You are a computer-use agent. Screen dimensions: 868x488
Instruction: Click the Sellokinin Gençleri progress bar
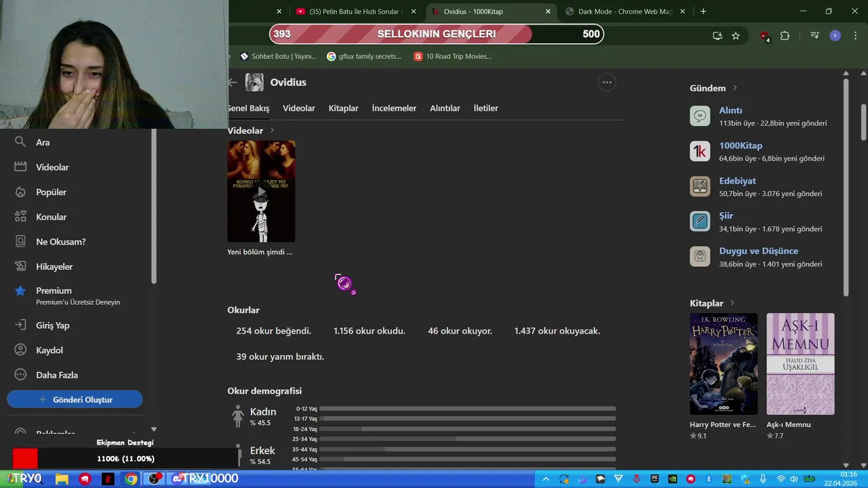[436, 34]
